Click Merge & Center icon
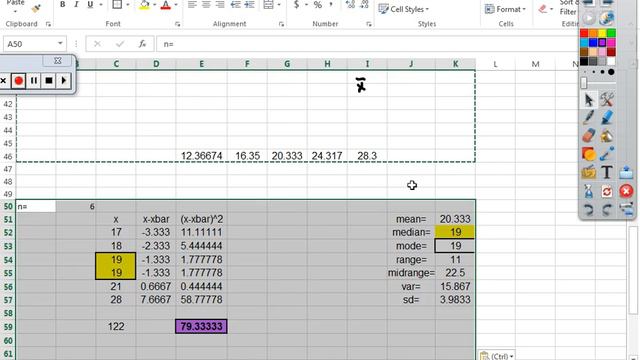 pyautogui.click(x=268, y=4)
